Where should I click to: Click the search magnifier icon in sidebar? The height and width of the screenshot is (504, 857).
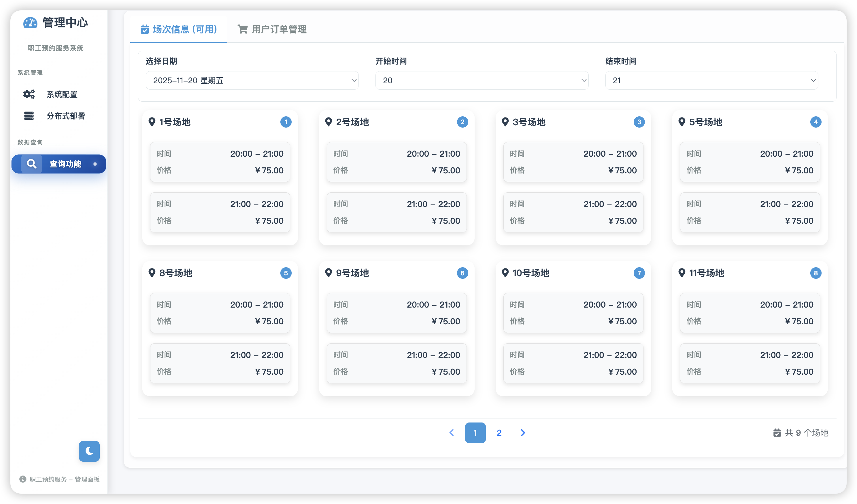coord(32,164)
